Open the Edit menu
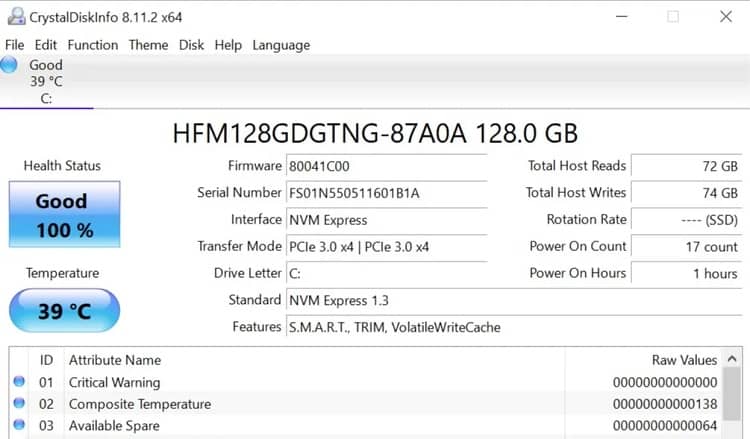The image size is (750, 439). point(45,45)
